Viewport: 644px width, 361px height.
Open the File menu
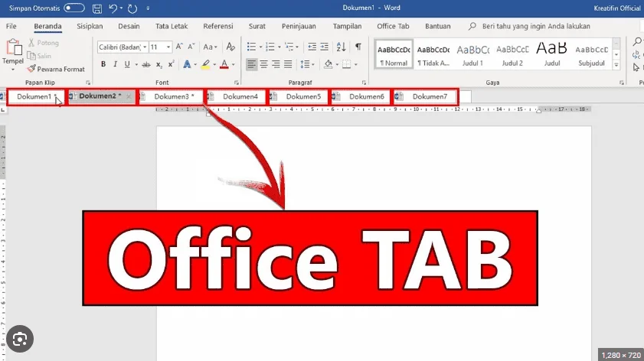(11, 26)
